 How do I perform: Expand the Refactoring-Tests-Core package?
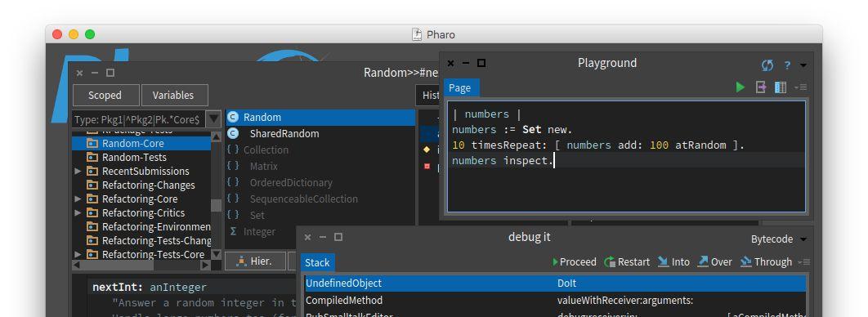pos(78,254)
